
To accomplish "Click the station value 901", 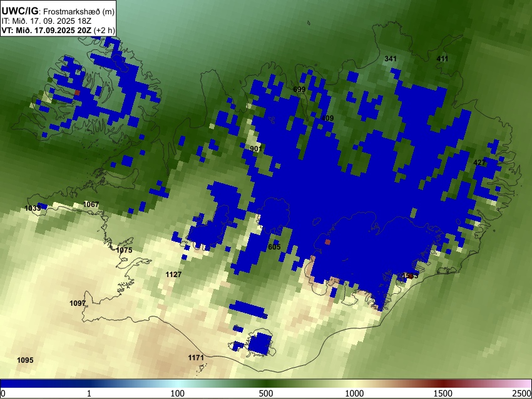I will (x=255, y=149).
